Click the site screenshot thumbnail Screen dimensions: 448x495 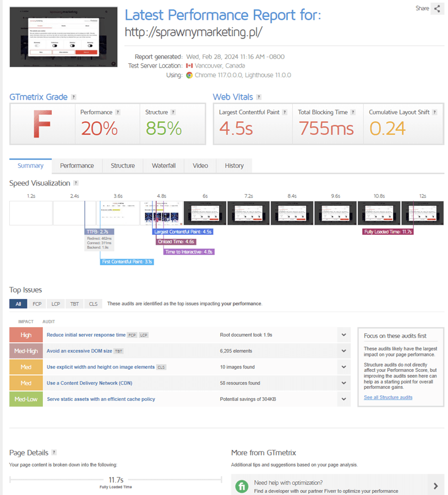tap(63, 37)
